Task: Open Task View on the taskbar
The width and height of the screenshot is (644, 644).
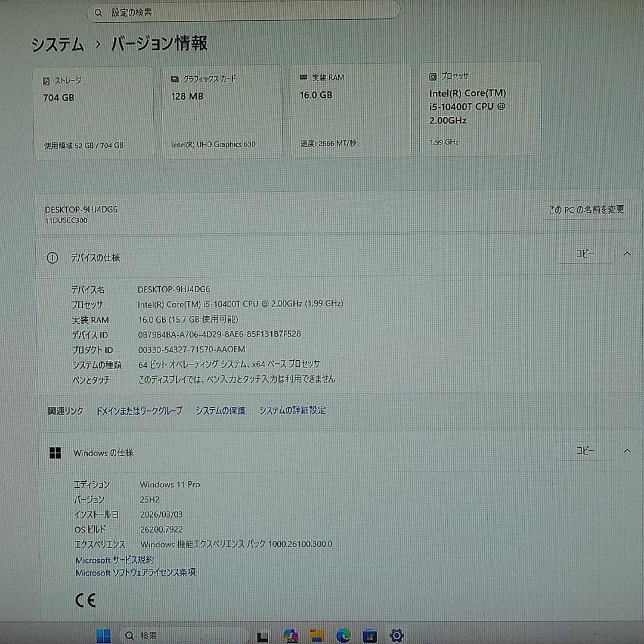Action: [263, 636]
